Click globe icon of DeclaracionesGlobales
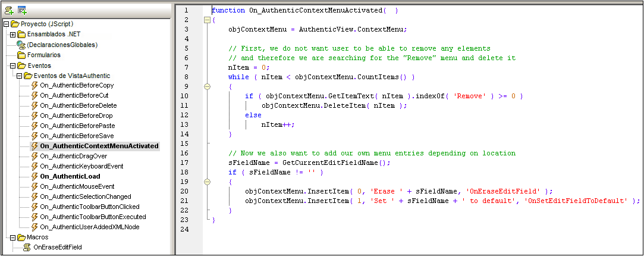 pos(21,45)
